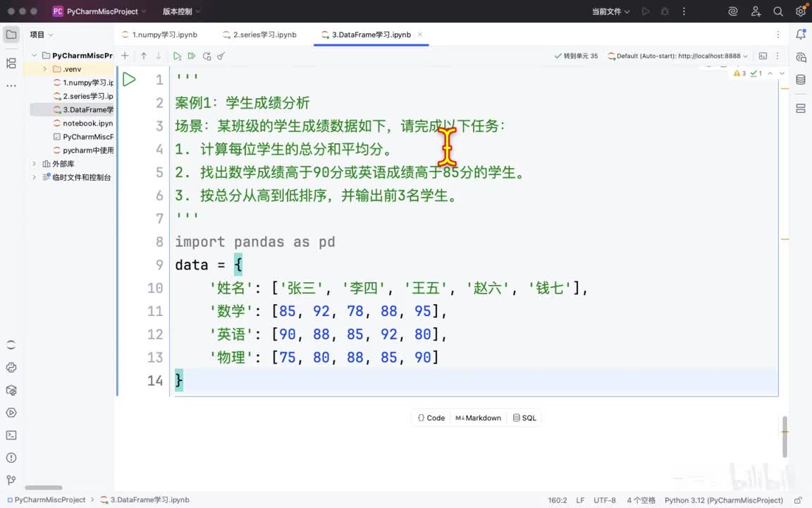This screenshot has width=812, height=508.
Task: Open editor tabs options menu
Action: click(778, 35)
